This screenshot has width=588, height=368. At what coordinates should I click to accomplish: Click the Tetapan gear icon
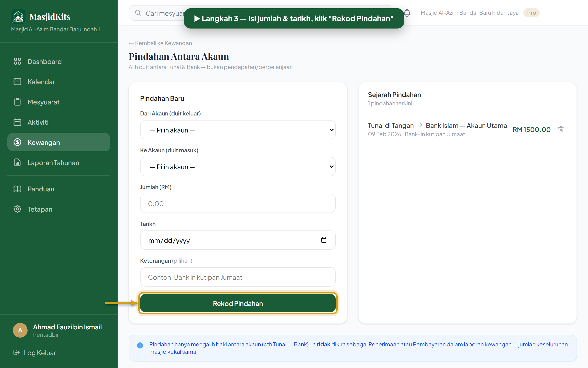[17, 209]
